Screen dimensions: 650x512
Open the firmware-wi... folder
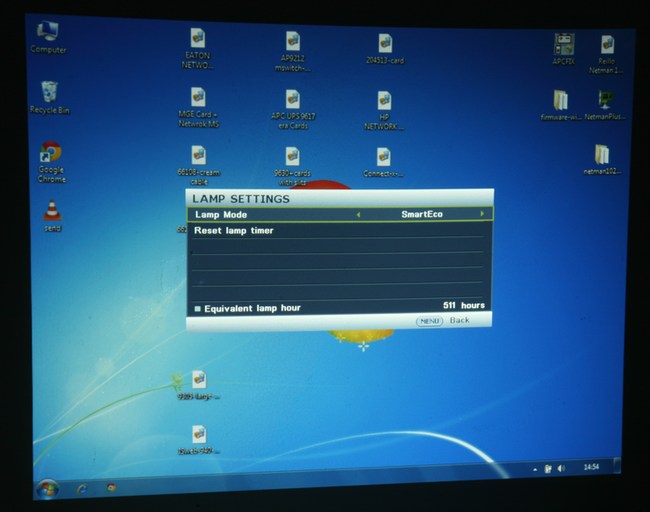tap(561, 105)
